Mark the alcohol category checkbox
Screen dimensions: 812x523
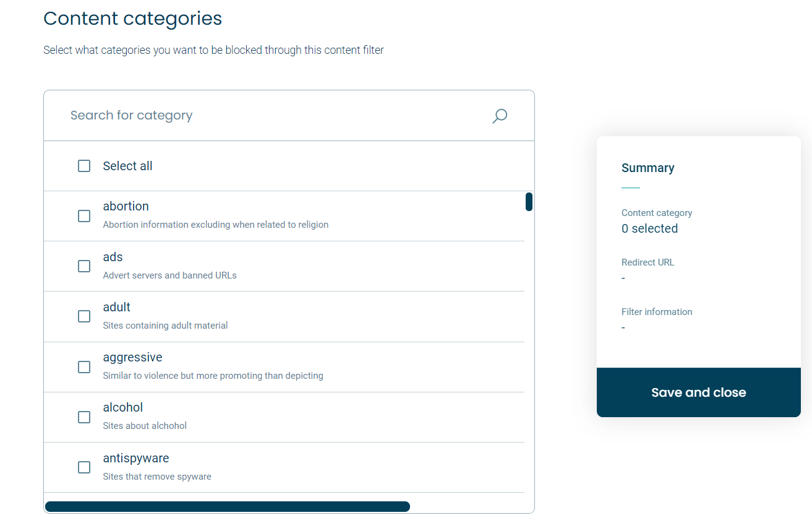pos(84,417)
